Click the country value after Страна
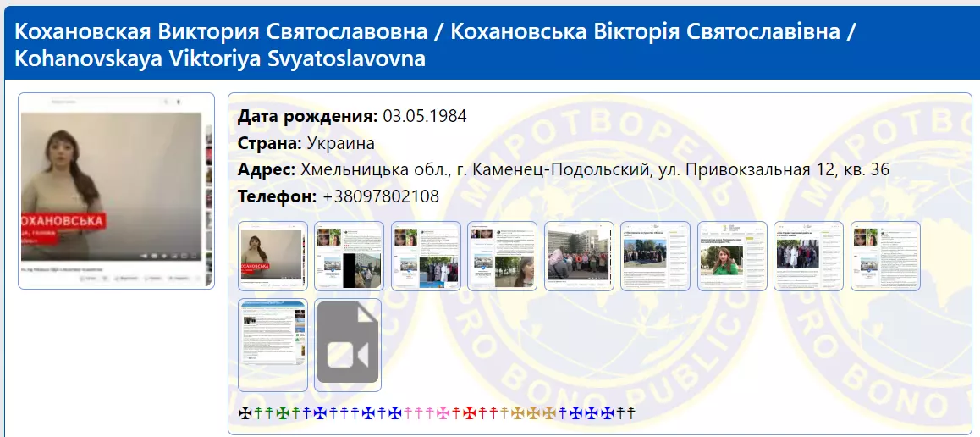 [x=340, y=142]
